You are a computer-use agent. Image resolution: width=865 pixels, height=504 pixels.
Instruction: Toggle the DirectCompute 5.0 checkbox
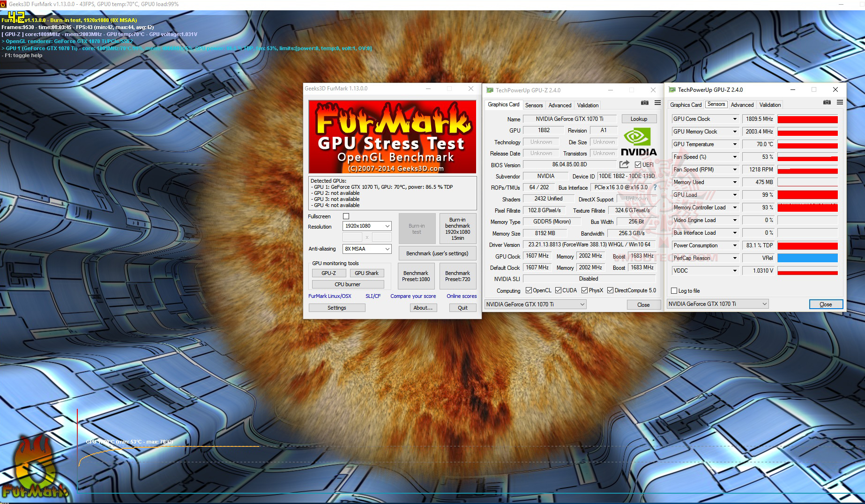(610, 290)
